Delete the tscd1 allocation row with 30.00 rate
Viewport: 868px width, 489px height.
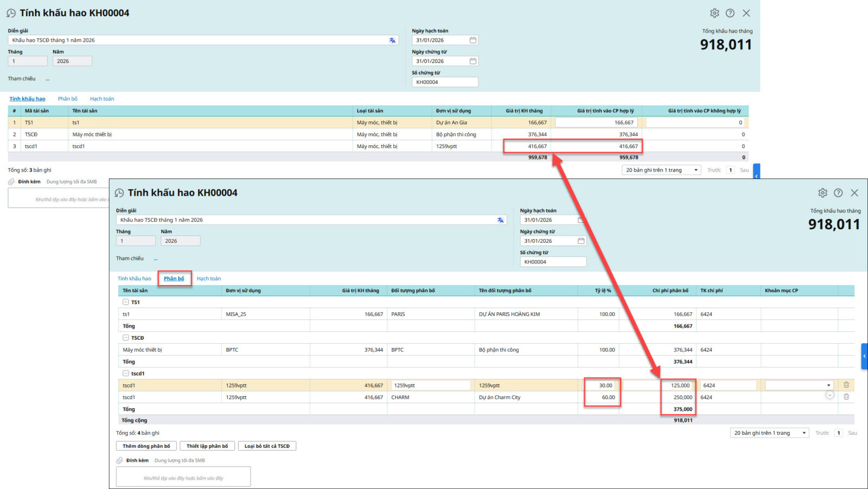pyautogui.click(x=846, y=385)
